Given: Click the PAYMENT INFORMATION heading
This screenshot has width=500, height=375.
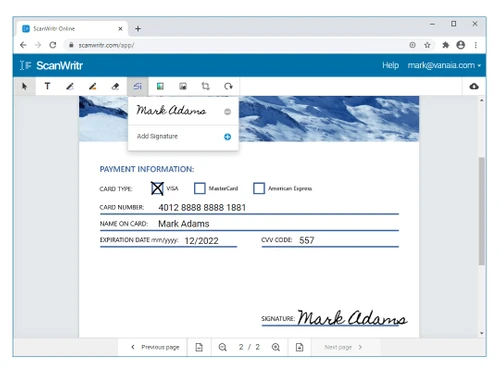Looking at the screenshot, I should 147,169.
